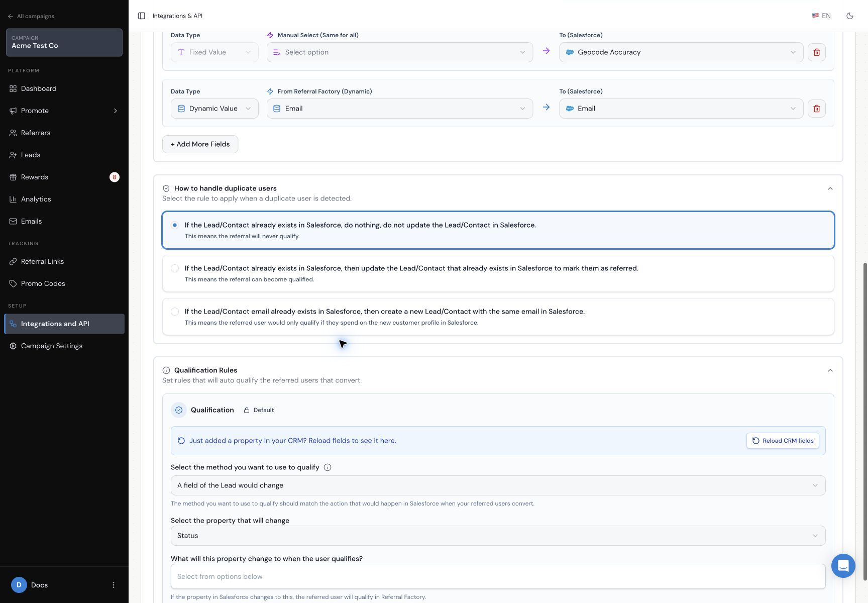Screen dimensions: 868x603
Task: Open the EN language selector
Action: click(821, 16)
